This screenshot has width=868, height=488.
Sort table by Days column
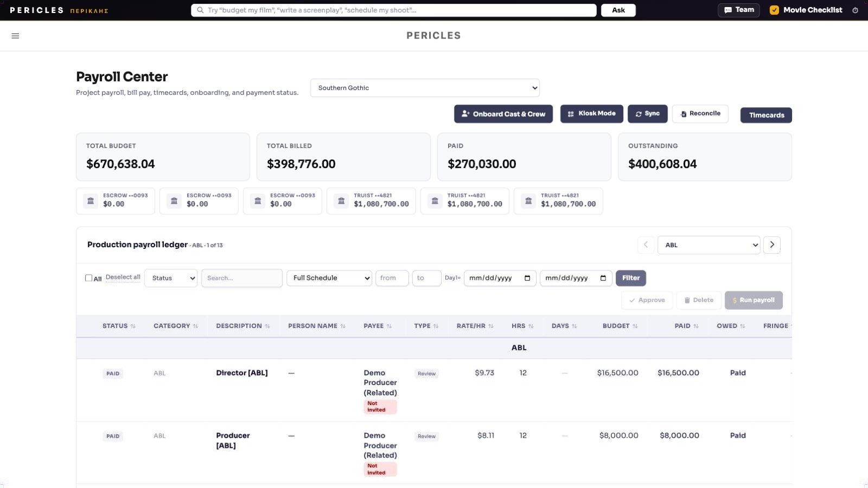click(564, 326)
